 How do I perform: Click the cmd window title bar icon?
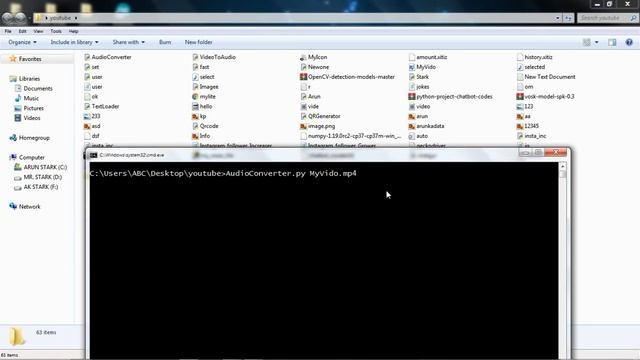(x=93, y=155)
